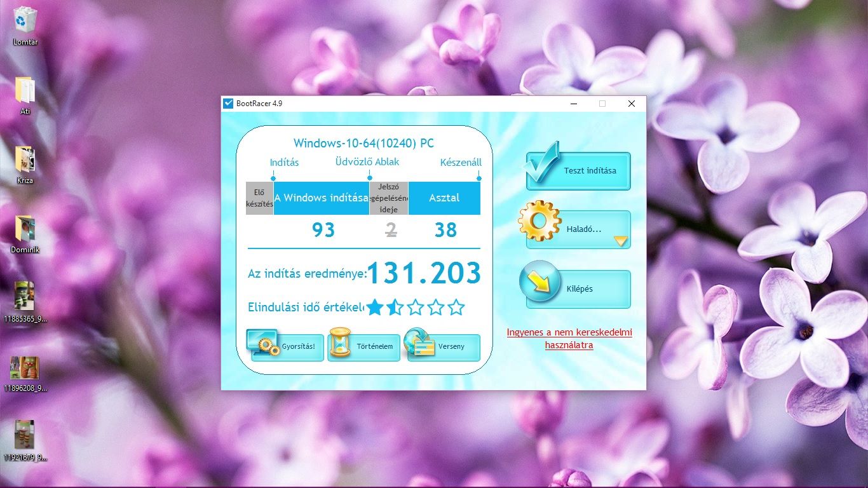The height and width of the screenshot is (488, 868).
Task: Click the Jelszó gépelésének ideje segment
Action: (389, 198)
